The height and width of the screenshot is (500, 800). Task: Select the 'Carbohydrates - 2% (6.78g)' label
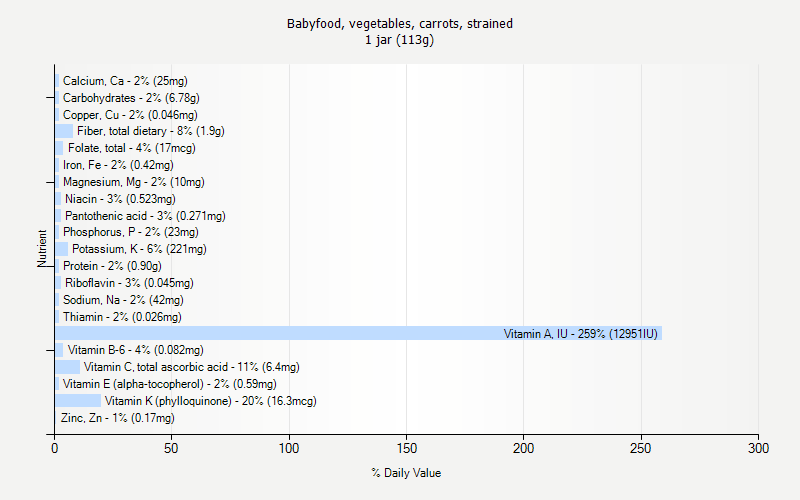131,97
